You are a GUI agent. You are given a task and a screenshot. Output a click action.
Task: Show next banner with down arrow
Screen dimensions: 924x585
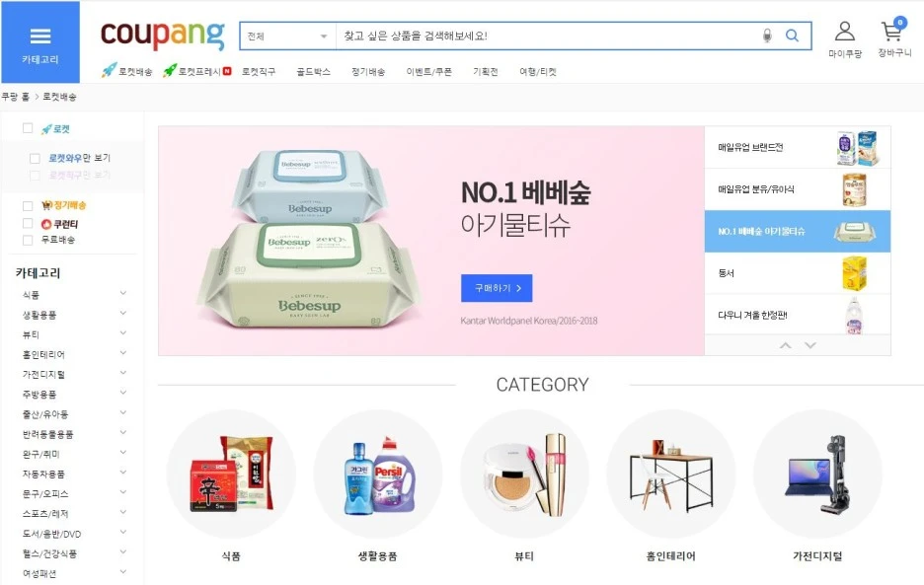[810, 345]
